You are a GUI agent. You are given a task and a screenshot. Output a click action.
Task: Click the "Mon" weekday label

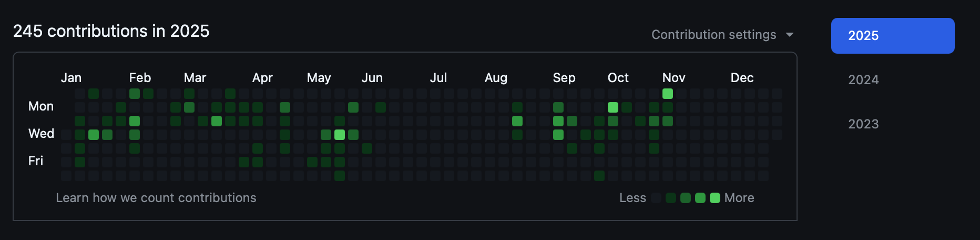pyautogui.click(x=41, y=106)
